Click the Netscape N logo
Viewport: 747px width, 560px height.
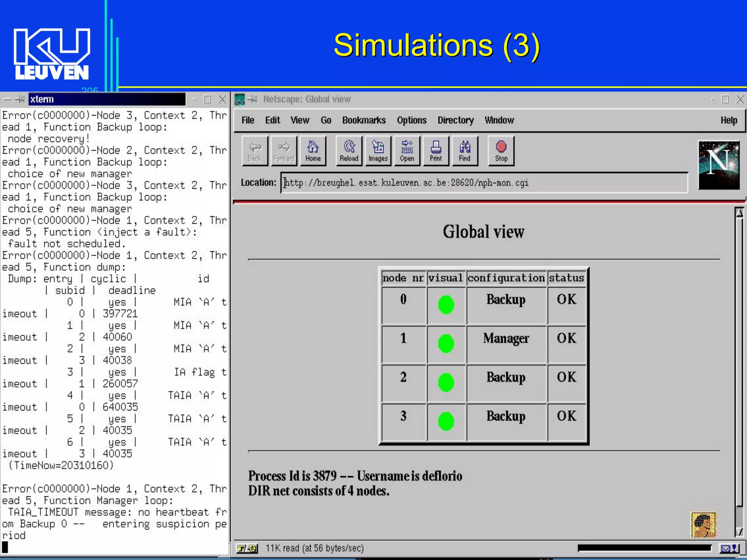click(x=719, y=165)
